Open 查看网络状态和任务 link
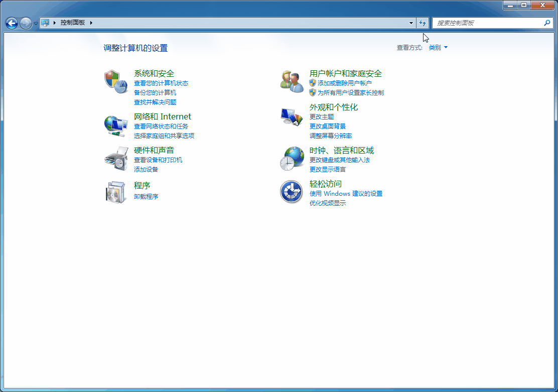This screenshot has width=558, height=392. (161, 126)
